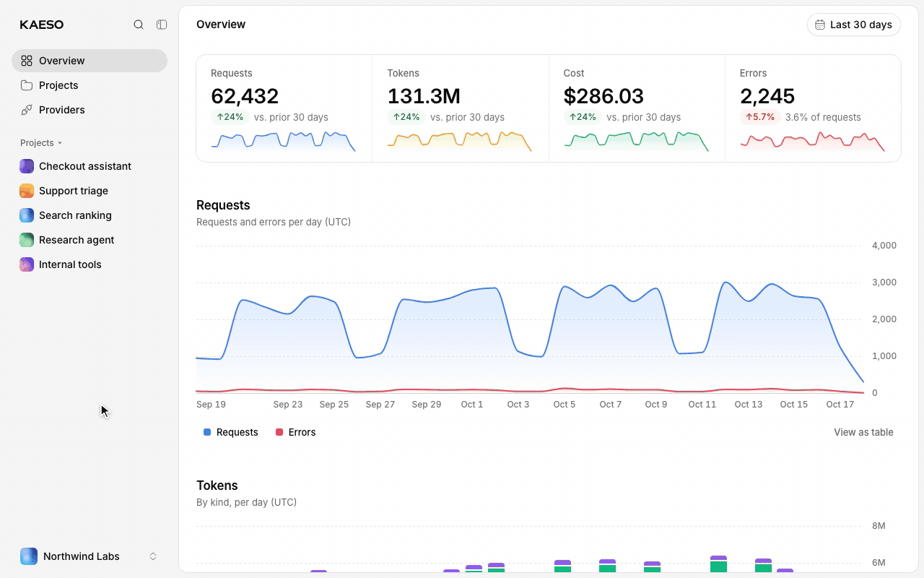This screenshot has height=578, width=924.
Task: Toggle the Errors series in chart legend
Action: coord(295,432)
